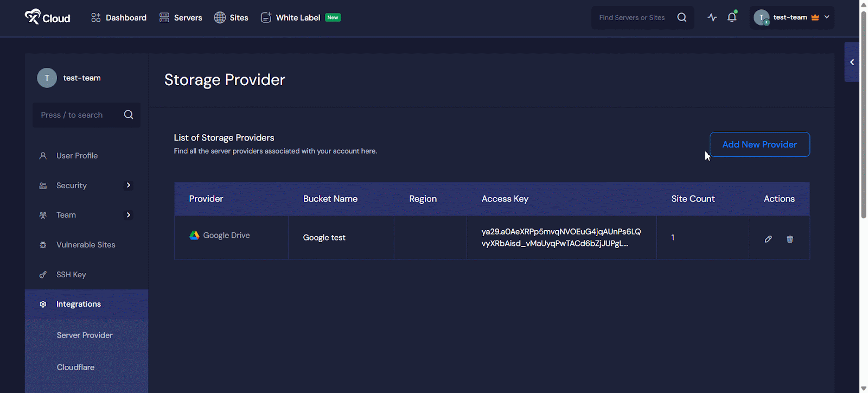868x393 pixels.
Task: Expand the right side panel arrow
Action: pos(852,62)
